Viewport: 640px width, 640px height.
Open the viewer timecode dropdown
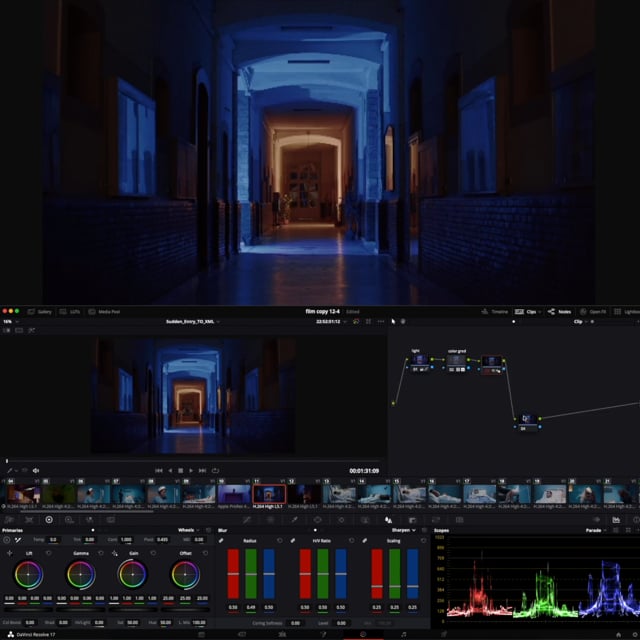tap(331, 322)
